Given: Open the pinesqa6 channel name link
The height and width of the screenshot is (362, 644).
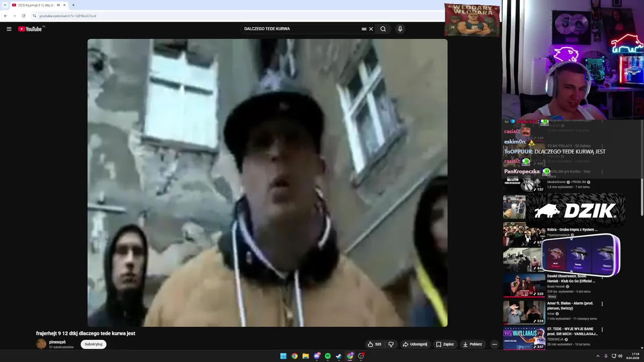Looking at the screenshot, I should (x=57, y=342).
